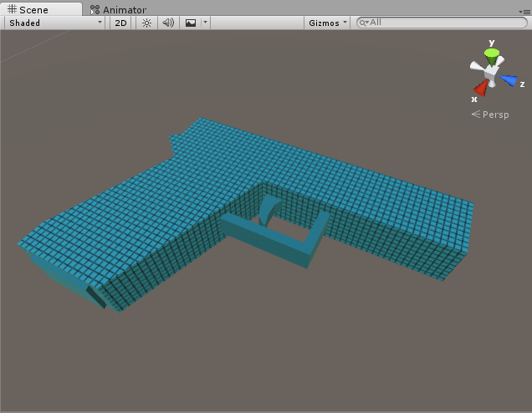
Task: Toggle scene audio with the speaker icon
Action: 168,23
